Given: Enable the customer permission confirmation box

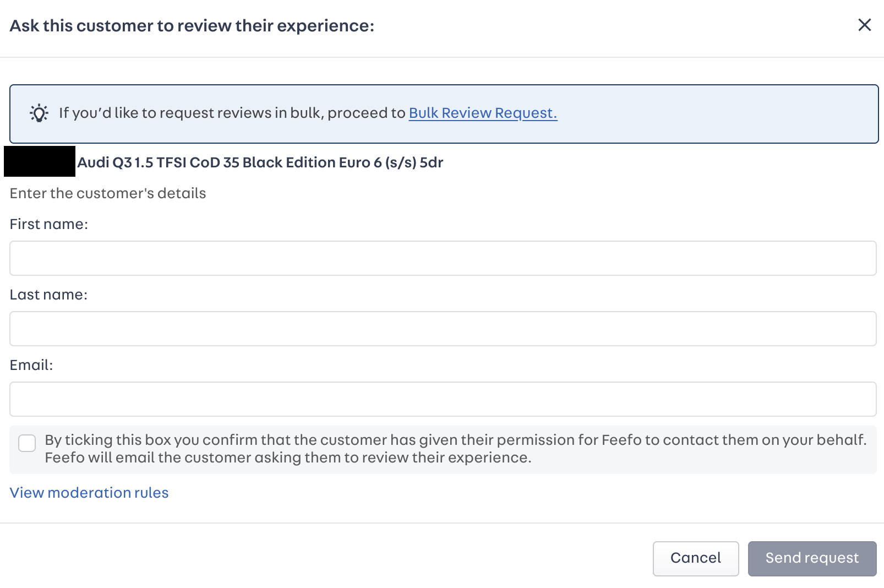Looking at the screenshot, I should pyautogui.click(x=26, y=443).
